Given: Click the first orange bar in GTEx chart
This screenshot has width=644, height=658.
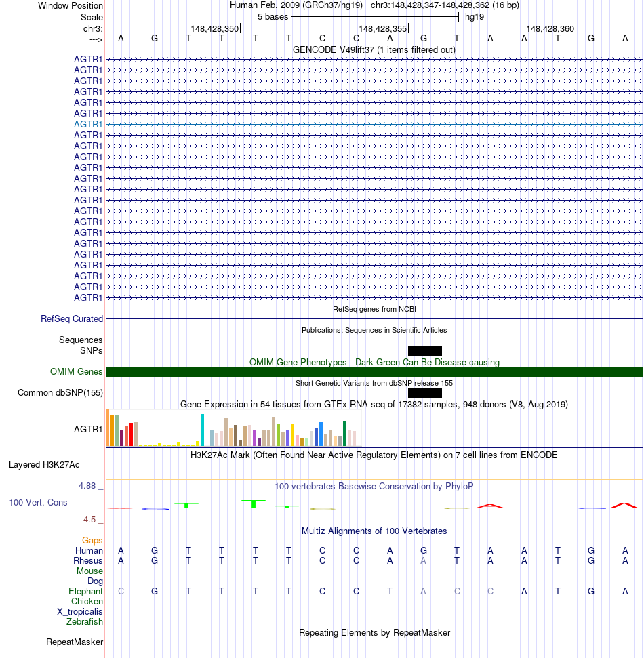Looking at the screenshot, I should click(x=108, y=428).
